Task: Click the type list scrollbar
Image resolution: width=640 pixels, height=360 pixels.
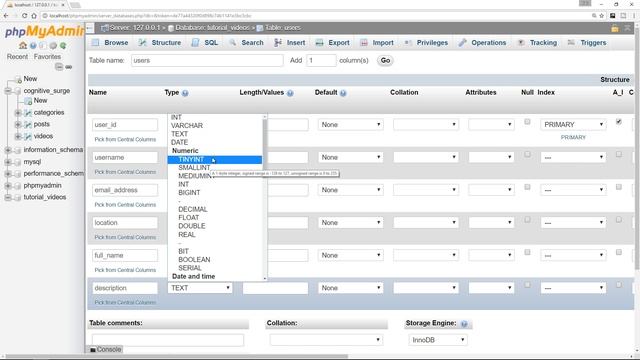Action: 265,198
